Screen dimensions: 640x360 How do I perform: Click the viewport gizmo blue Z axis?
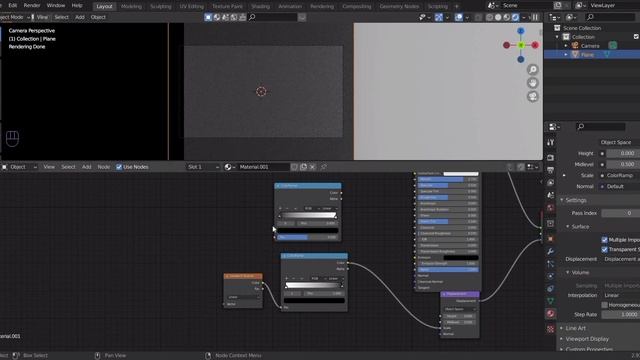click(521, 31)
